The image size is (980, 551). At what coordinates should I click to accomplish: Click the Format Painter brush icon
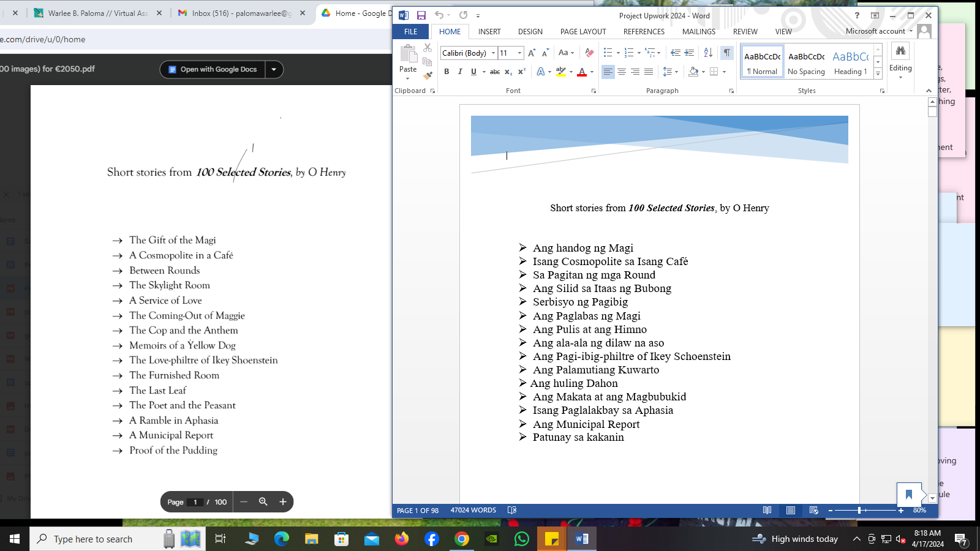[428, 76]
